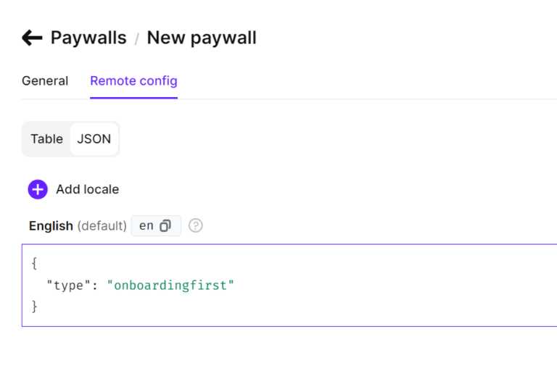
Task: Select the JSON view option
Action: click(94, 138)
